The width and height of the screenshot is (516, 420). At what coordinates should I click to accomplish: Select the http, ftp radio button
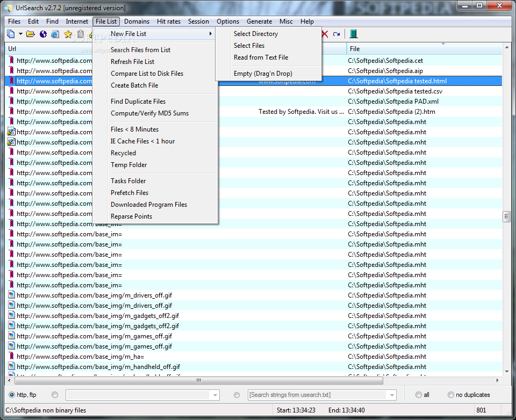[x=12, y=395]
